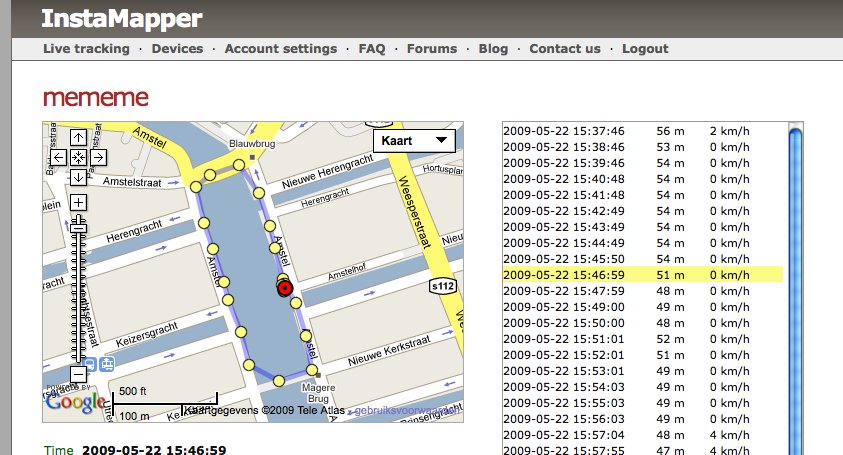Open the gebruiksvoorwaarden terms link on map
The height and width of the screenshot is (455, 843).
pyautogui.click(x=400, y=410)
